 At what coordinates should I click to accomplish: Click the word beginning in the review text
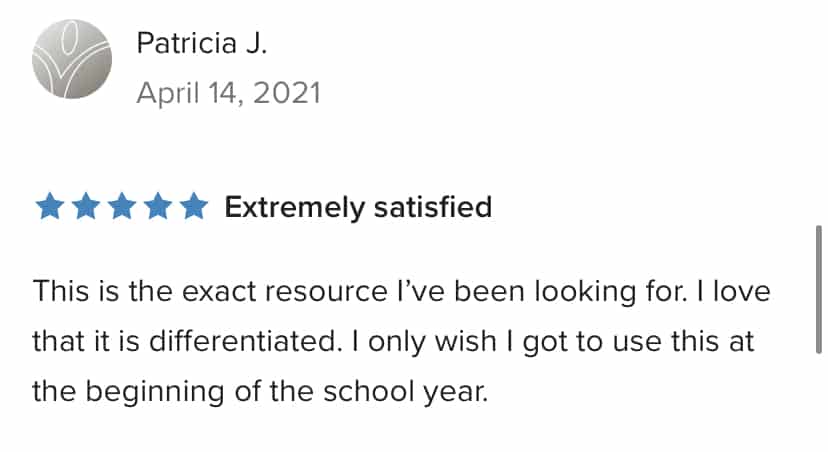point(155,393)
